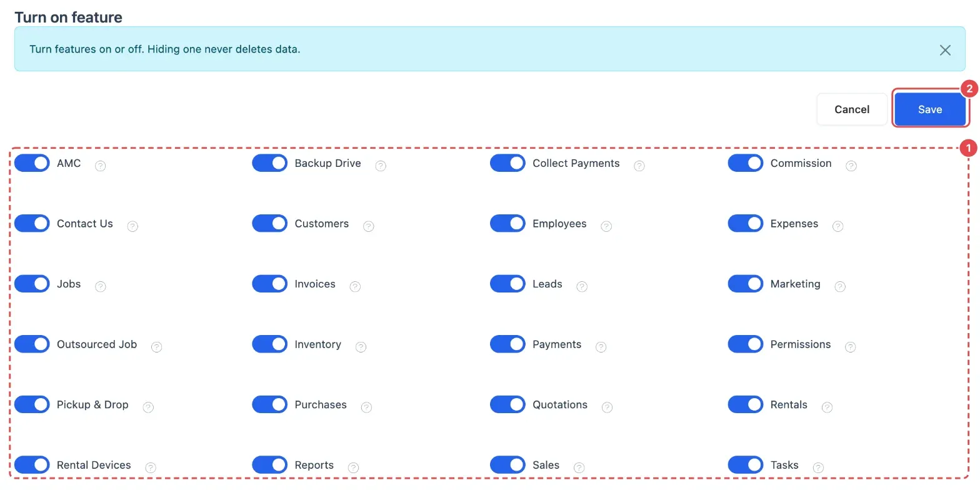This screenshot has width=980, height=490.
Task: Open the Commission help tooltip icon
Action: (851, 166)
